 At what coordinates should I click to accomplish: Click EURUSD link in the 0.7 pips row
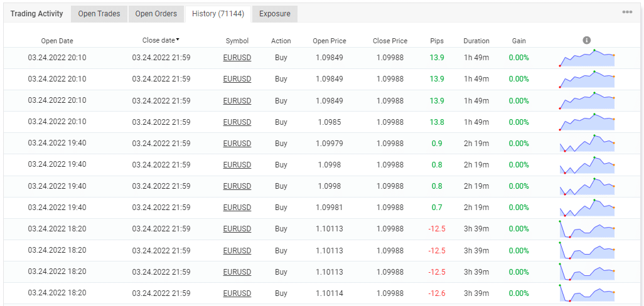tap(237, 208)
